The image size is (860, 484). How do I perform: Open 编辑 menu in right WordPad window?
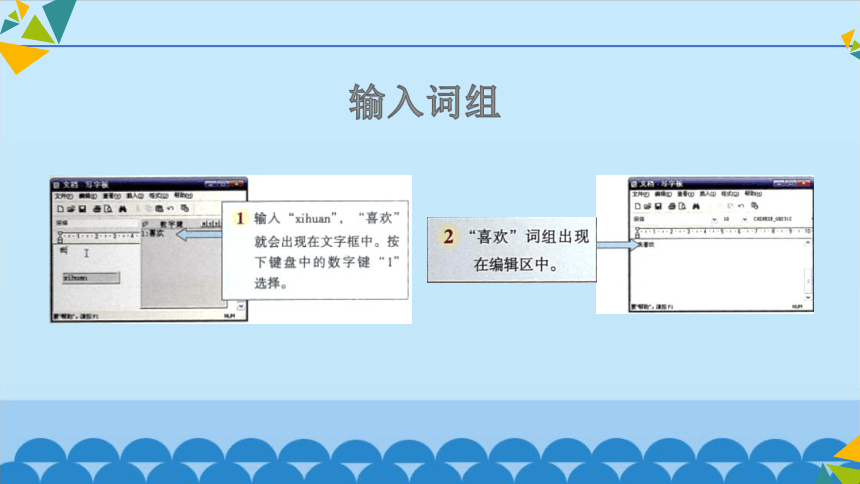663,194
